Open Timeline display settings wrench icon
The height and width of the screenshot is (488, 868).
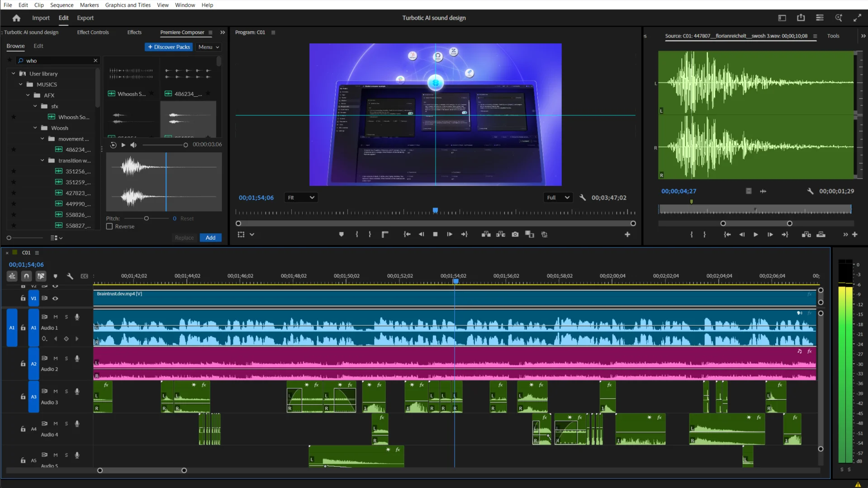coord(70,276)
